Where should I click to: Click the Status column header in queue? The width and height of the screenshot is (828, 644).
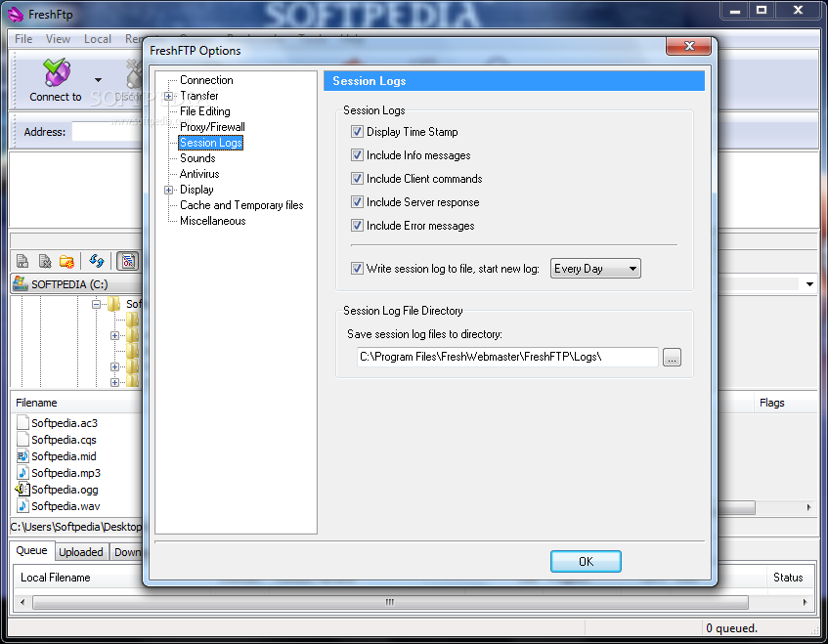[x=788, y=578]
